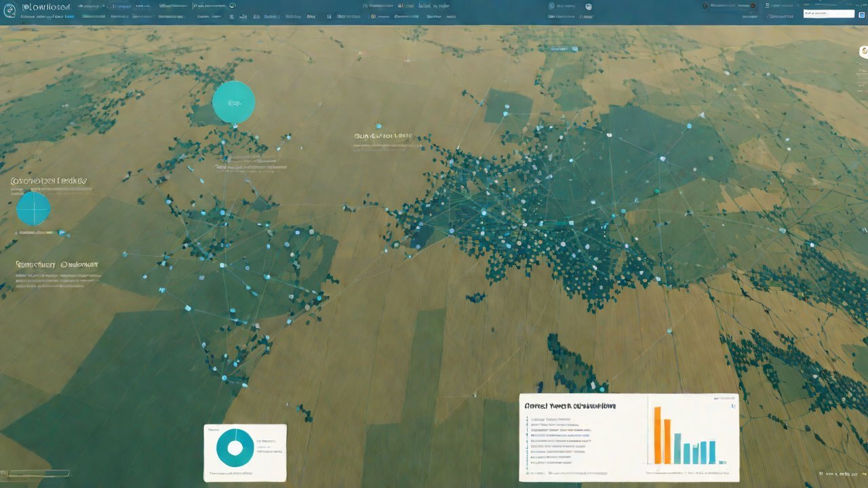Viewport: 868px width, 488px height.
Task: Click the last tall teal bar in bar chart
Action: [711, 451]
